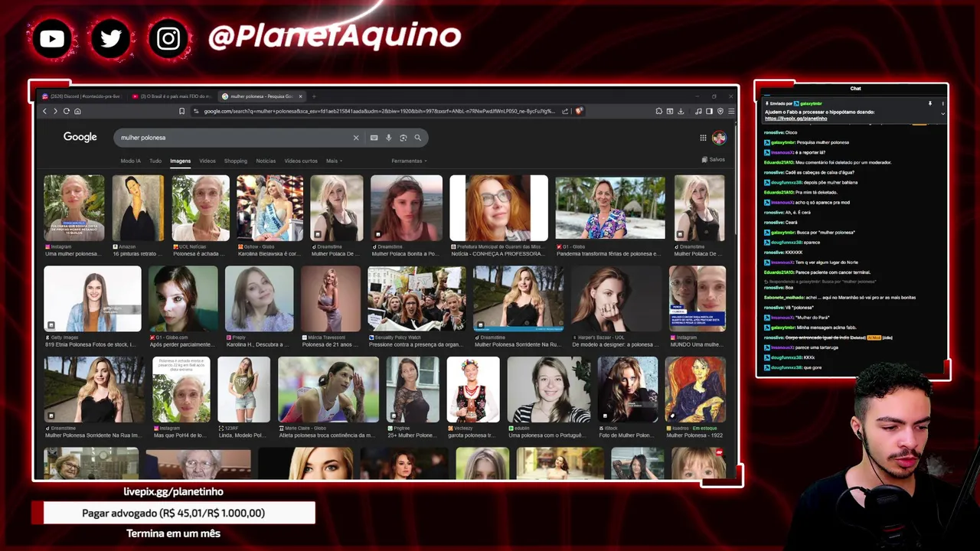The width and height of the screenshot is (980, 551).
Task: Go back one page in browser
Action: 44,111
